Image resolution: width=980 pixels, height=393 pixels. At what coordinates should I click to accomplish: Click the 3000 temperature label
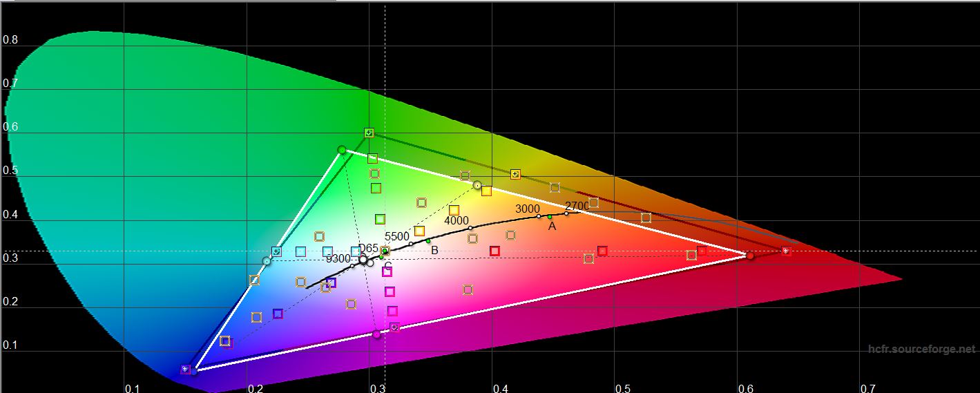528,209
